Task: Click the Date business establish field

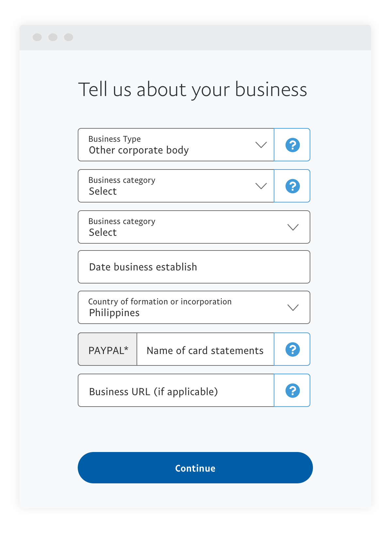Action: pyautogui.click(x=194, y=267)
